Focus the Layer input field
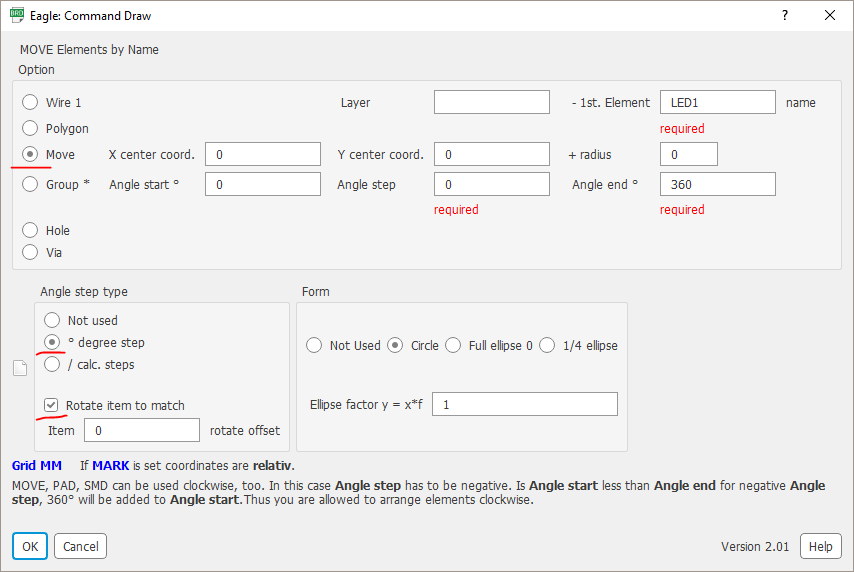The width and height of the screenshot is (854, 572). pyautogui.click(x=491, y=102)
